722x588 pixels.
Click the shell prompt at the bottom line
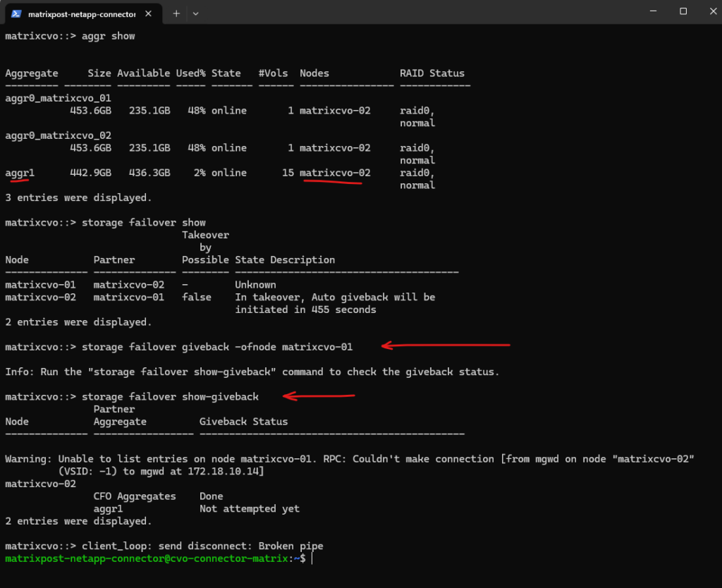[155, 558]
